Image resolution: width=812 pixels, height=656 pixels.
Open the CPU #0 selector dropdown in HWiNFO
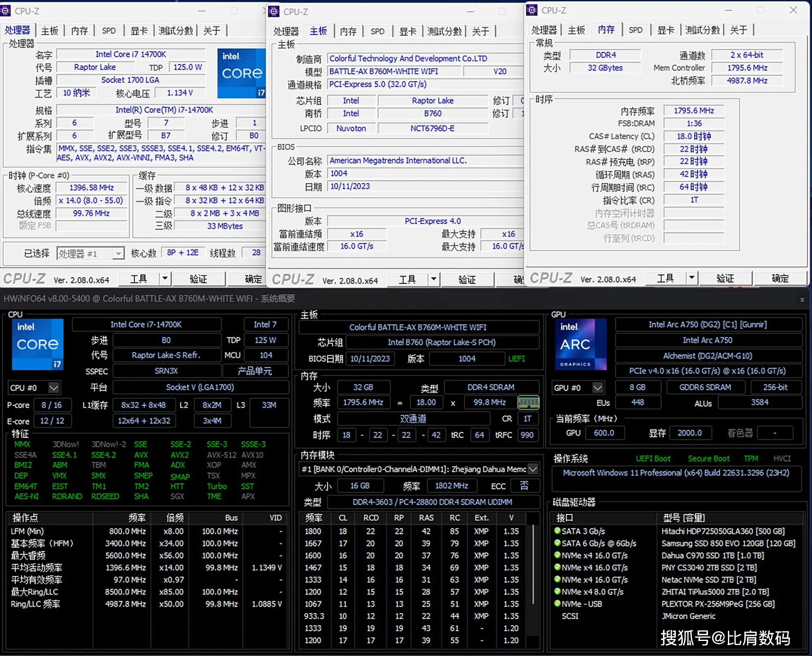(54, 388)
